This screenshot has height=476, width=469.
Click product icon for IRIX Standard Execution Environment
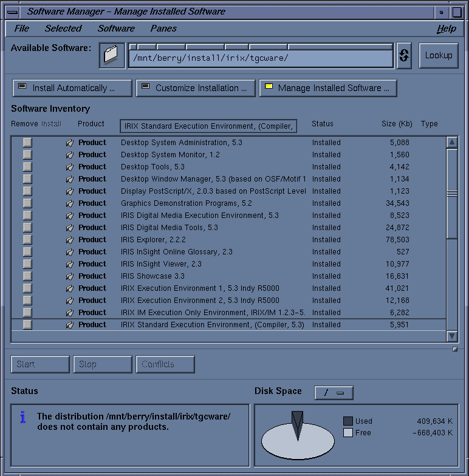[x=70, y=325]
